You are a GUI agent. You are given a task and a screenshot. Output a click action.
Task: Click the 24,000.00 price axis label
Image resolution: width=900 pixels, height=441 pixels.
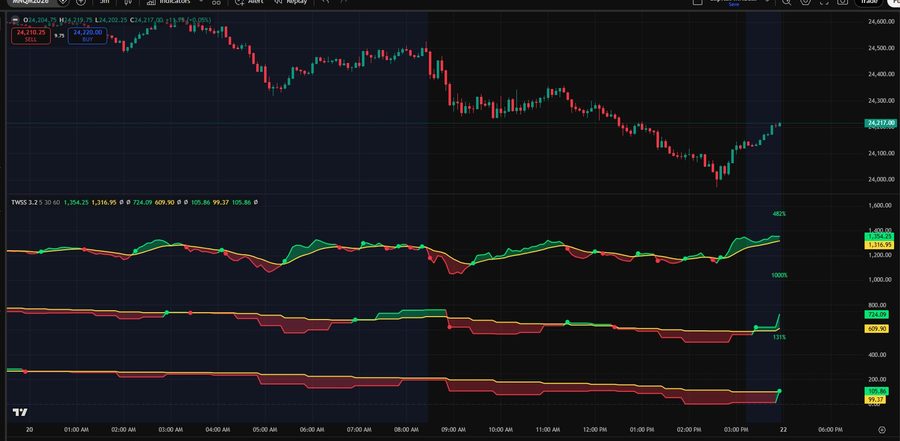coord(880,180)
